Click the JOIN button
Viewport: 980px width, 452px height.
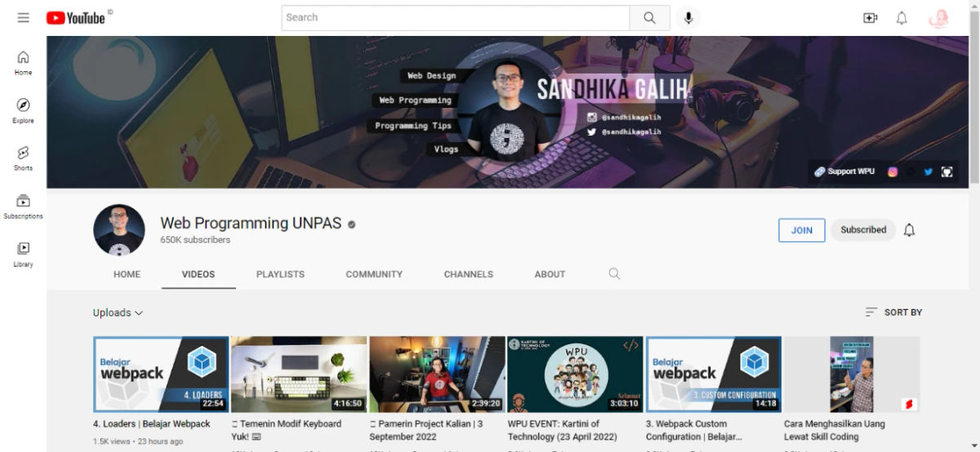click(802, 230)
